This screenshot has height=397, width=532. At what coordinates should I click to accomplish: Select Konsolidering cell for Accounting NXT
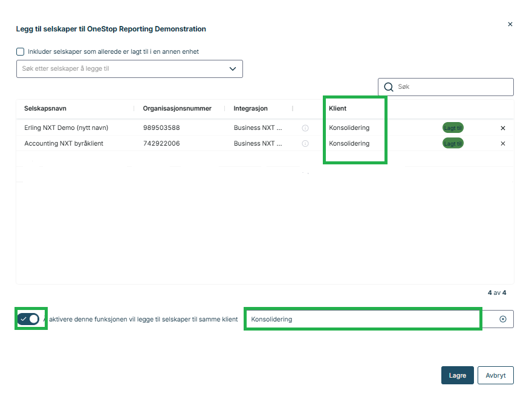349,144
